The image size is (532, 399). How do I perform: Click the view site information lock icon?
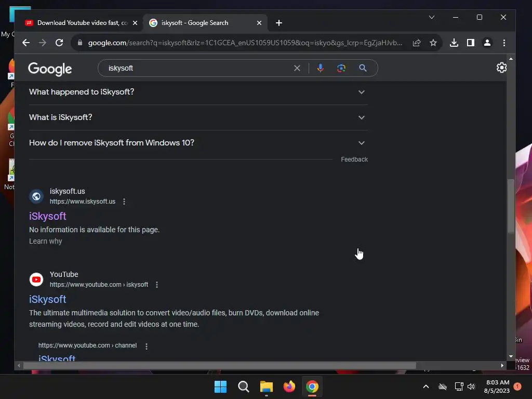click(x=80, y=43)
